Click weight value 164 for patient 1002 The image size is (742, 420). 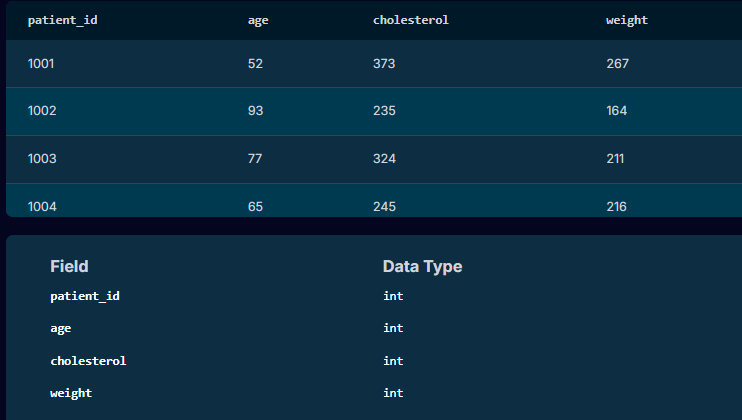point(617,111)
